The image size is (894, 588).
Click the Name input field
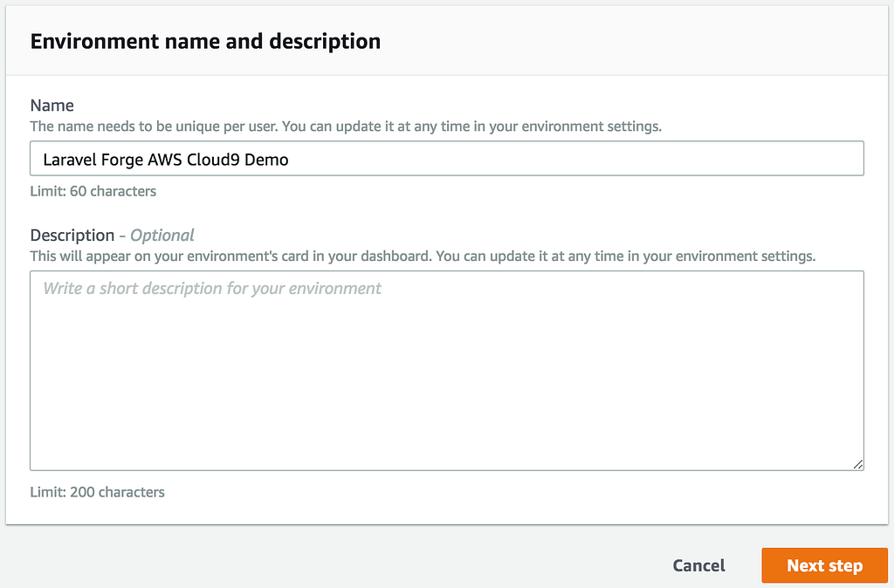tap(446, 159)
